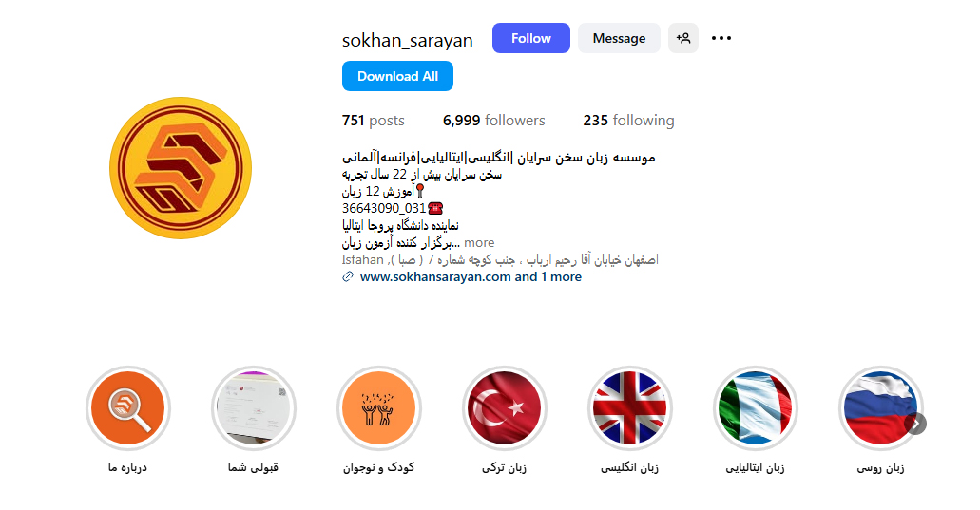
Task: Click the Message button
Action: pyautogui.click(x=619, y=38)
